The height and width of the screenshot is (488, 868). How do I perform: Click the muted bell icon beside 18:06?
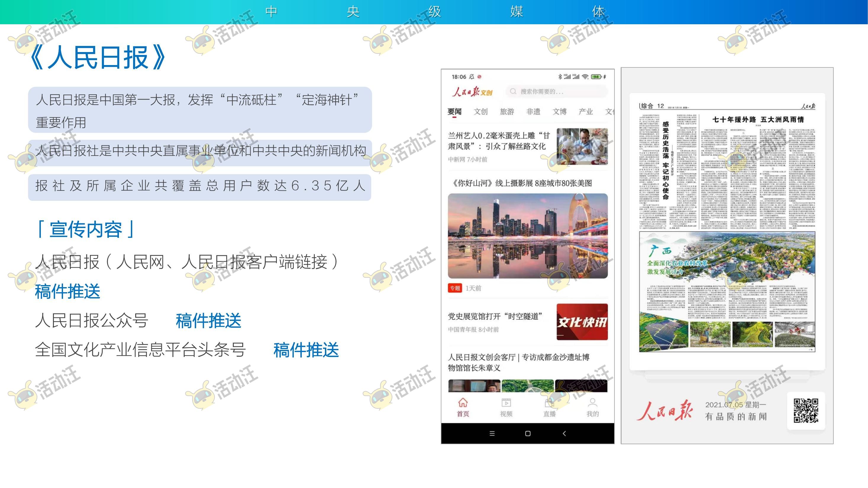(471, 77)
